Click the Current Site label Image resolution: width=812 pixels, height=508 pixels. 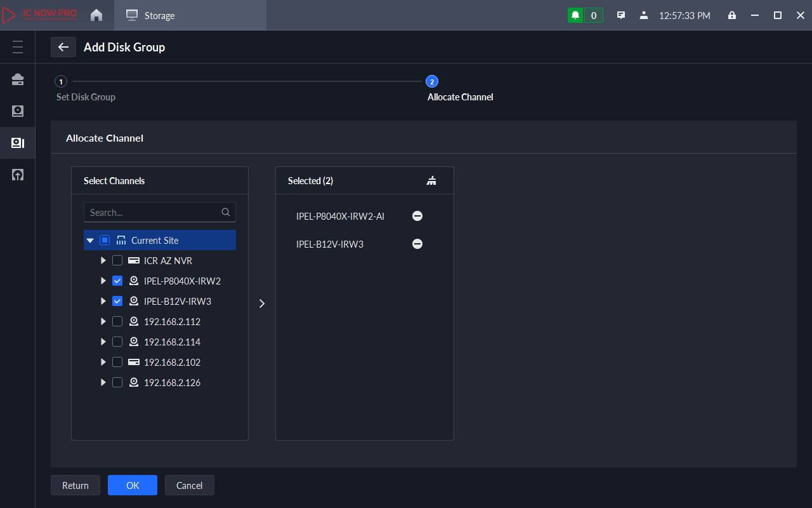click(155, 241)
